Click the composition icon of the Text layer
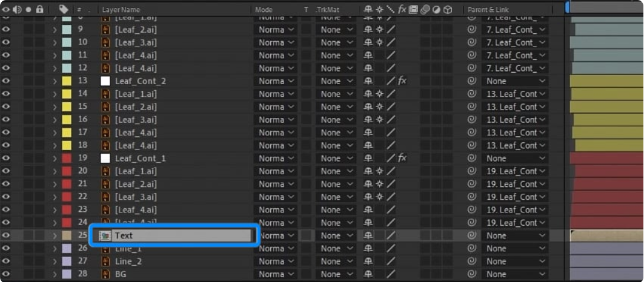 coord(105,235)
